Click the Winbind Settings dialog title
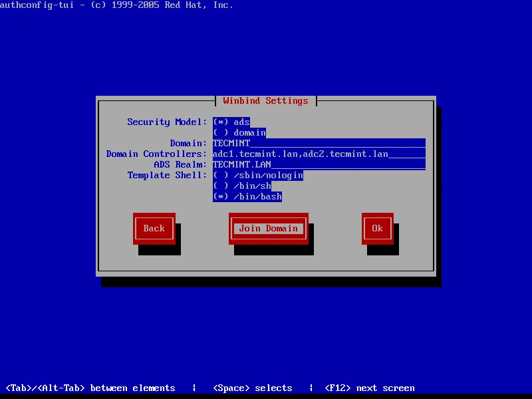The height and width of the screenshot is (399, 532). 265,100
